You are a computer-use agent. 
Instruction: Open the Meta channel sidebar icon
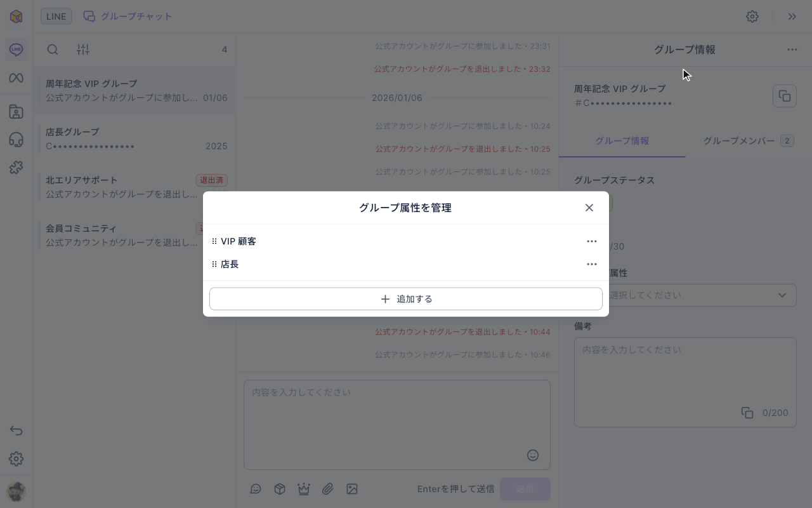(16, 78)
